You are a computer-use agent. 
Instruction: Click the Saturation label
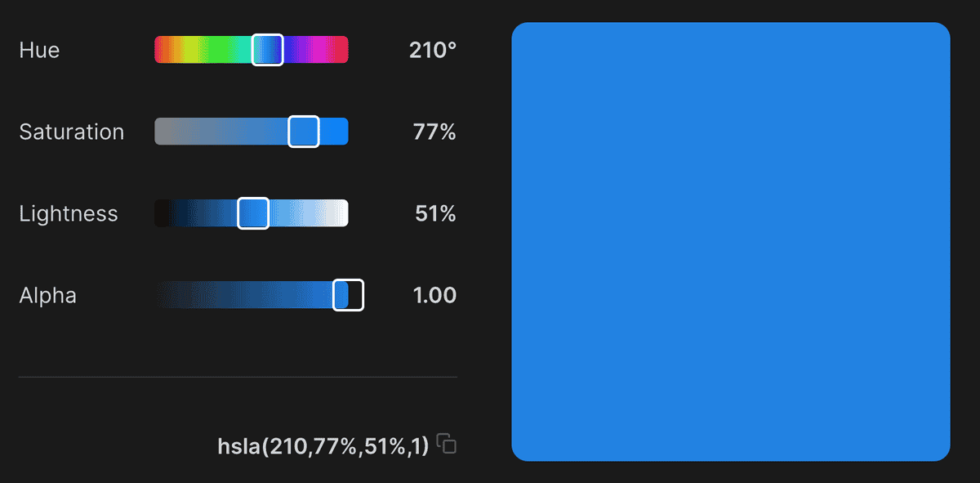tap(72, 132)
